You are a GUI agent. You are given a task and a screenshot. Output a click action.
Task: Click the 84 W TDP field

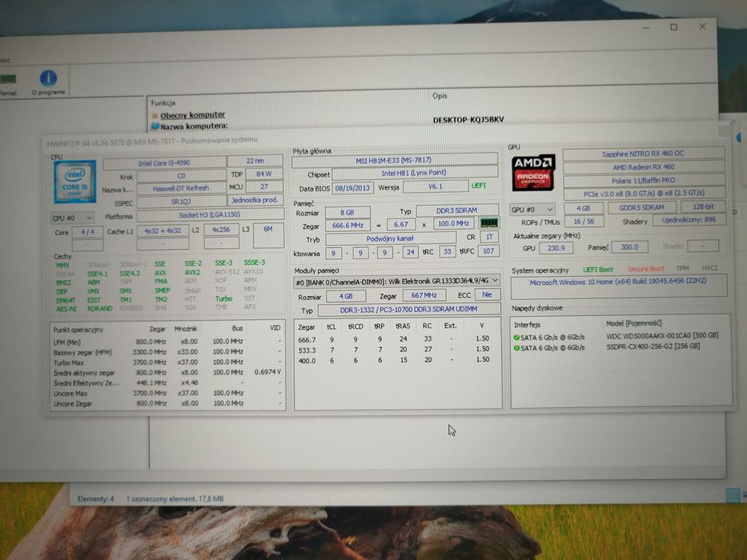(264, 174)
